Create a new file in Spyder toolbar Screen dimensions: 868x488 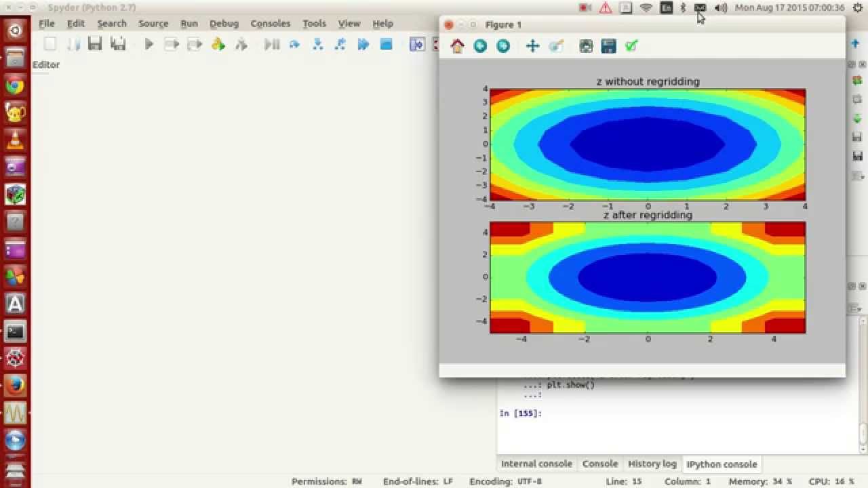pyautogui.click(x=50, y=45)
